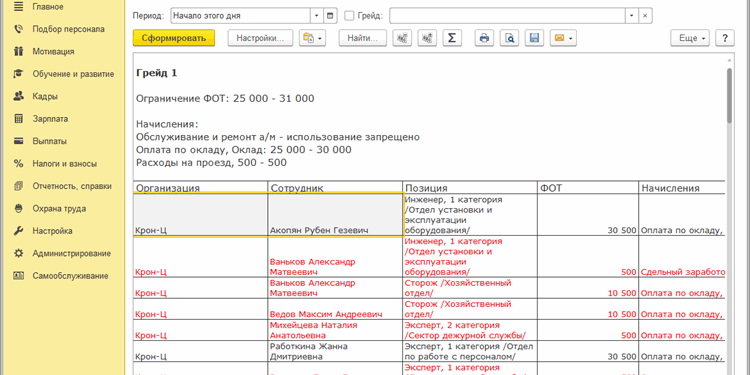This screenshot has height=375, width=750.
Task: Click the Отчетность, справки documents icon
Action: click(19, 186)
